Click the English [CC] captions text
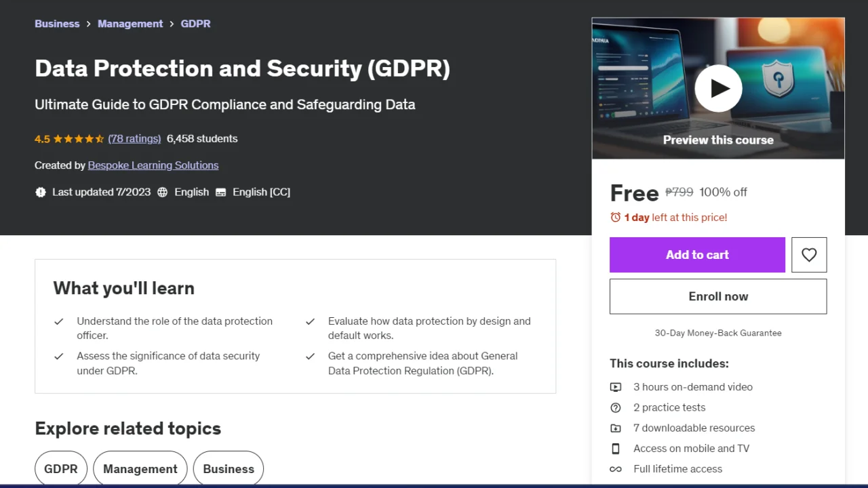 261,192
